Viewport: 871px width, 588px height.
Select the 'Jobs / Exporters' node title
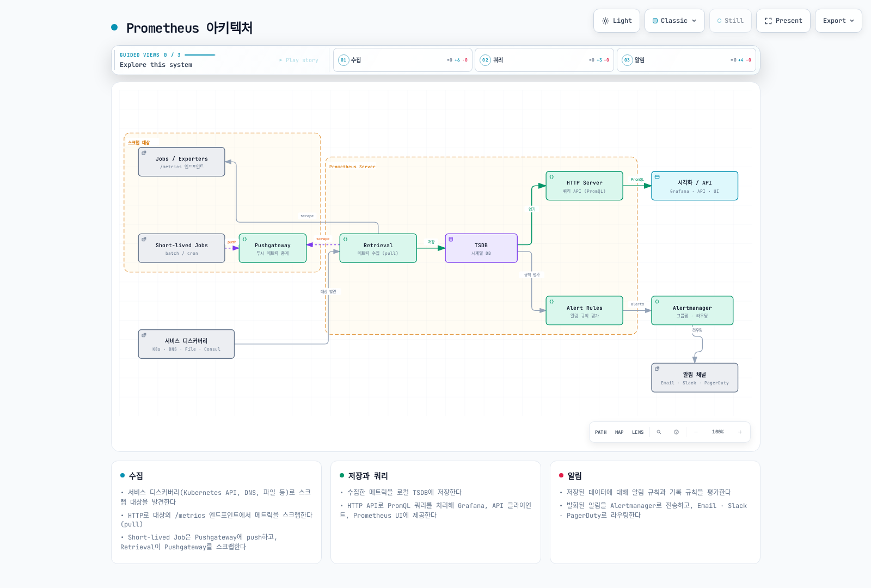[182, 159]
